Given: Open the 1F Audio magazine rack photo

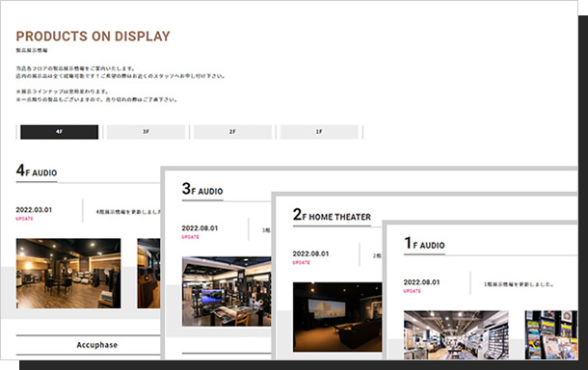Looking at the screenshot, I should (x=550, y=334).
